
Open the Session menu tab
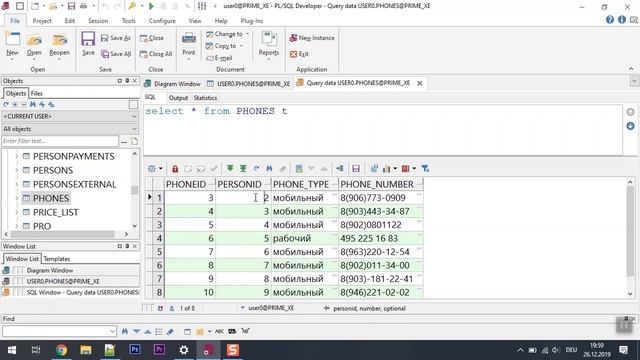98,21
